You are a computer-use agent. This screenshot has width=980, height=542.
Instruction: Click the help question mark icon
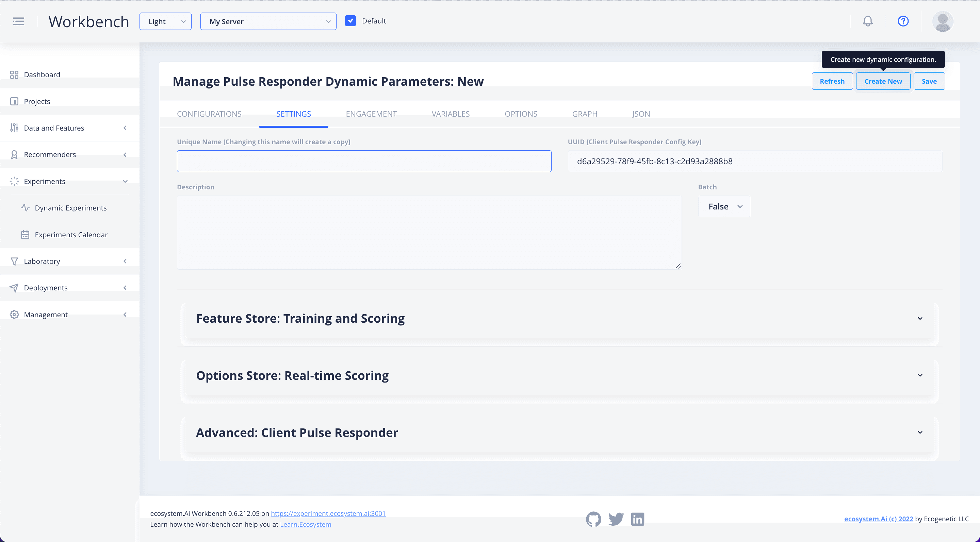coord(903,21)
